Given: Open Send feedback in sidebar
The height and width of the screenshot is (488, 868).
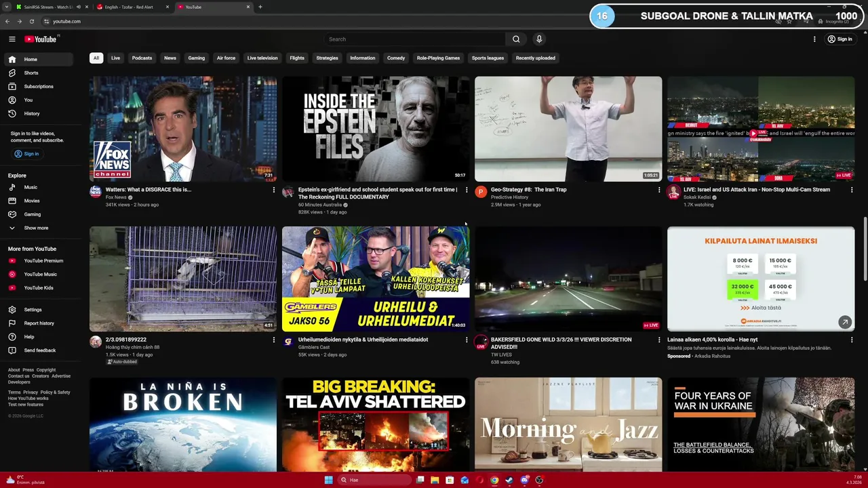Looking at the screenshot, I should tap(38, 350).
